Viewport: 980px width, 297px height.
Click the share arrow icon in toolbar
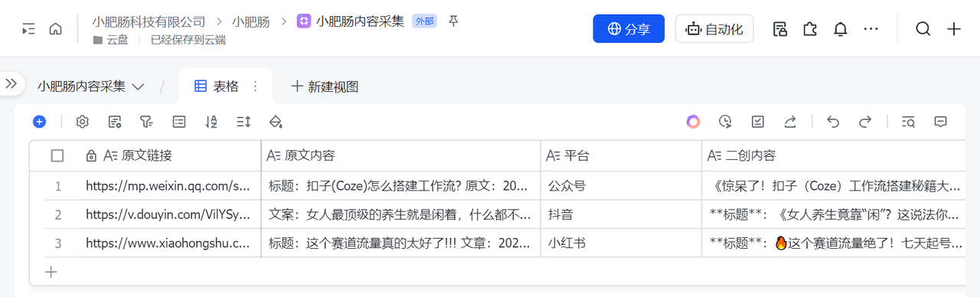point(790,122)
